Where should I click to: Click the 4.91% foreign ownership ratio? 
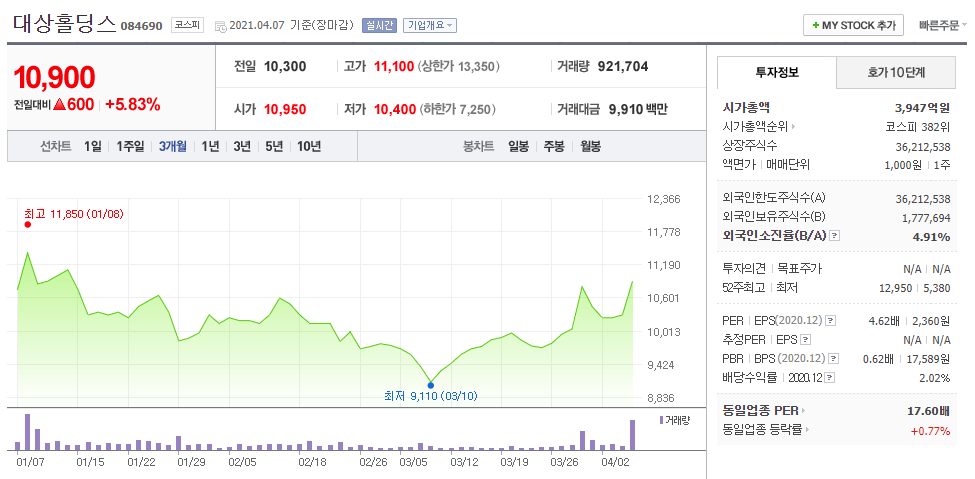click(x=933, y=237)
